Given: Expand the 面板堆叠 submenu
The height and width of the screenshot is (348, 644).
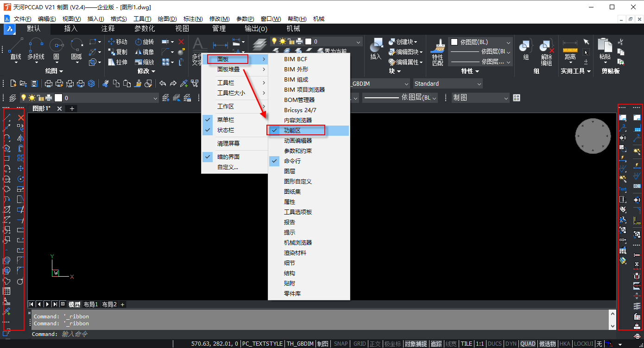Looking at the screenshot, I should 234,70.
